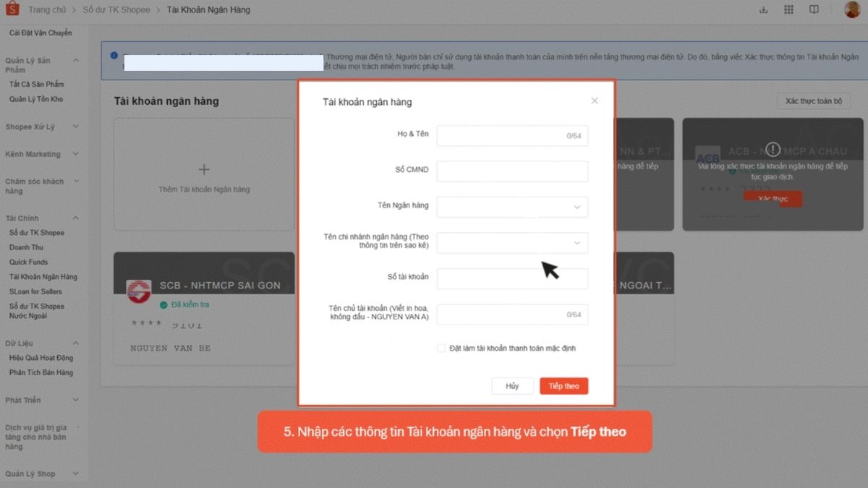868x488 pixels.
Task: Open Số dư TK Shopee in sidebar
Action: coord(37,233)
